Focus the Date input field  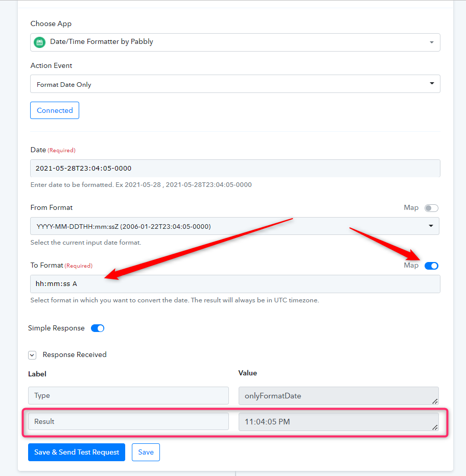pyautogui.click(x=235, y=168)
